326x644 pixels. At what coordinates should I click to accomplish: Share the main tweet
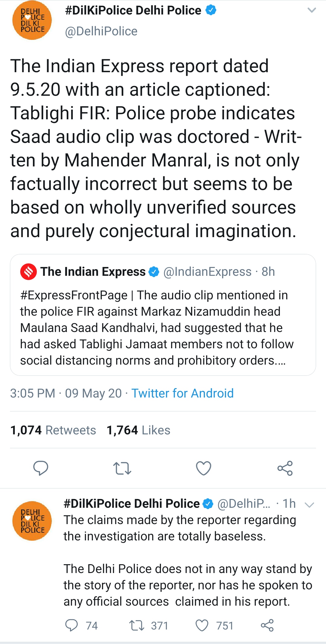pos(285,468)
